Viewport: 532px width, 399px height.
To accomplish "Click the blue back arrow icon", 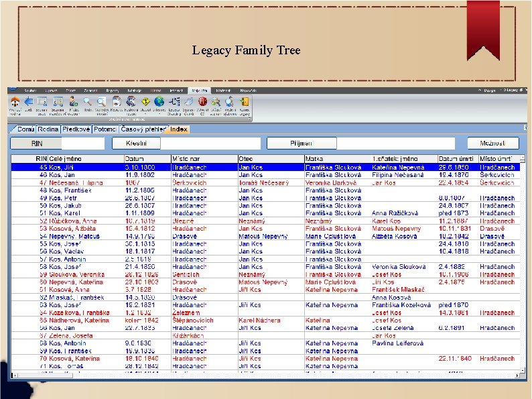I will 29,101.
